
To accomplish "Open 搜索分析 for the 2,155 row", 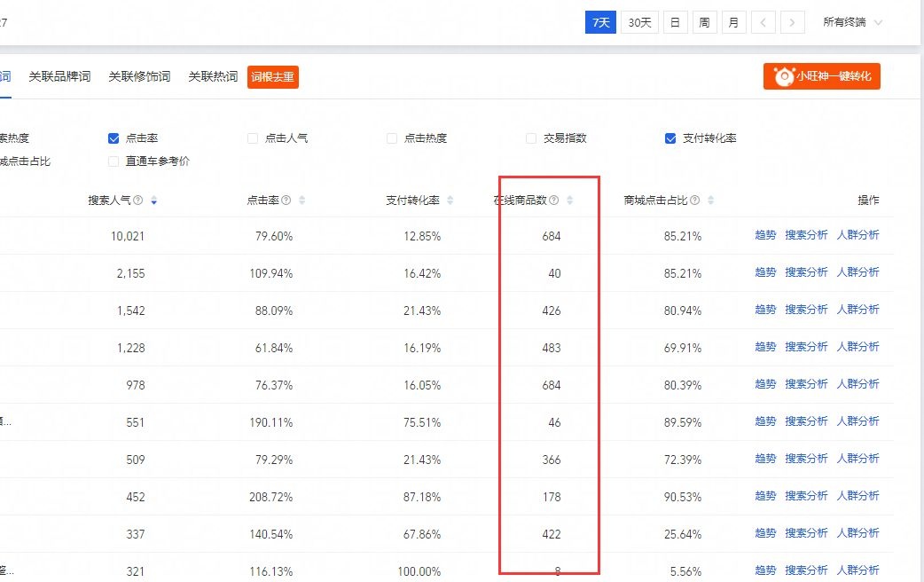I will click(x=806, y=272).
